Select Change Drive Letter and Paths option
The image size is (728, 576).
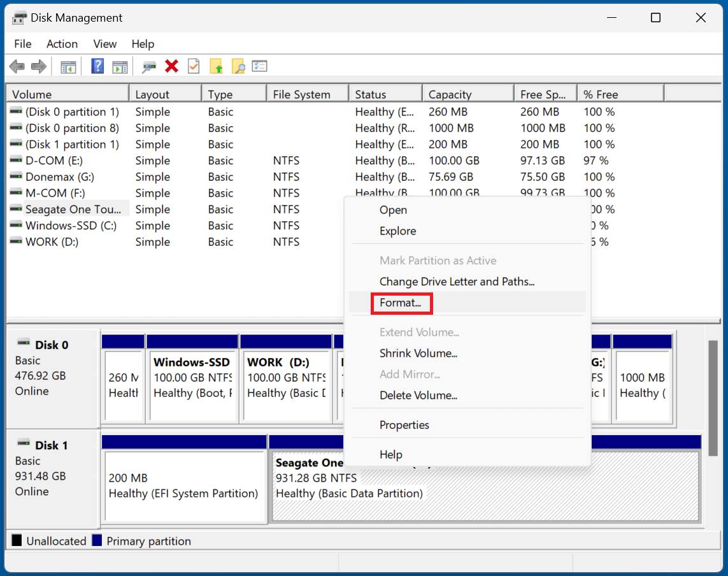click(x=457, y=282)
